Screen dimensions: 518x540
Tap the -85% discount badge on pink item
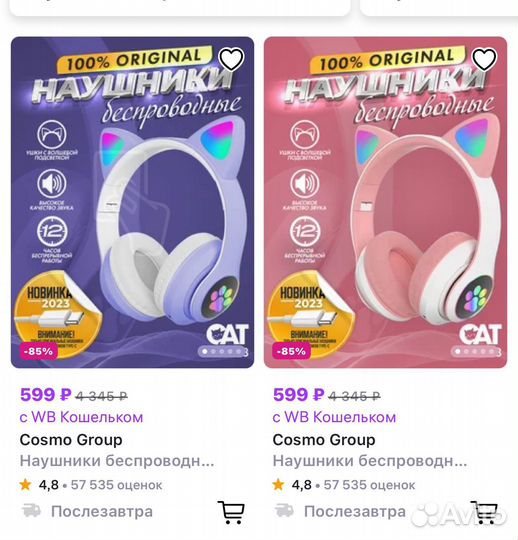click(291, 351)
